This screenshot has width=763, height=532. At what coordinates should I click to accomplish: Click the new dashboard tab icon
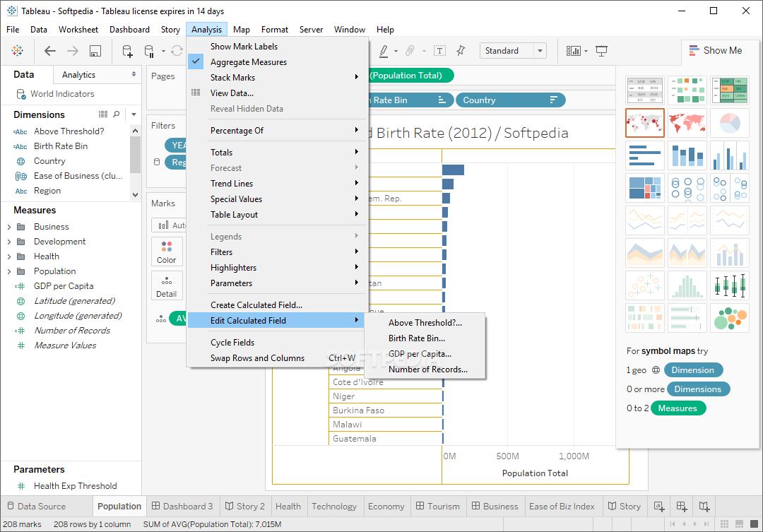click(681, 506)
